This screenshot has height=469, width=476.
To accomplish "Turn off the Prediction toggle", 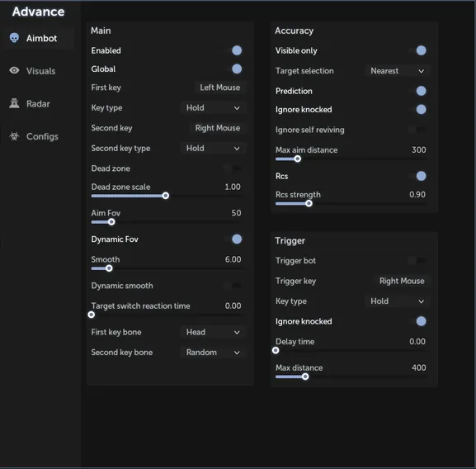I will 418,91.
